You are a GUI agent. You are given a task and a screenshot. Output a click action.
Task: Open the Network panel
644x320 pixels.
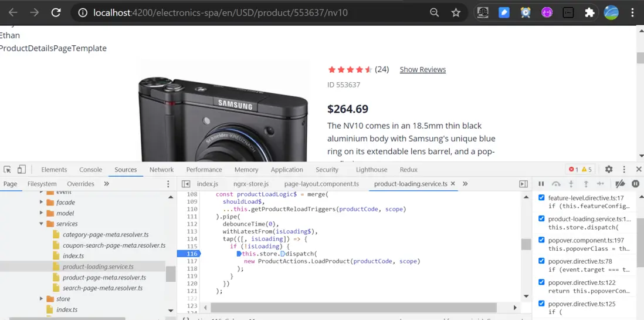tap(161, 170)
